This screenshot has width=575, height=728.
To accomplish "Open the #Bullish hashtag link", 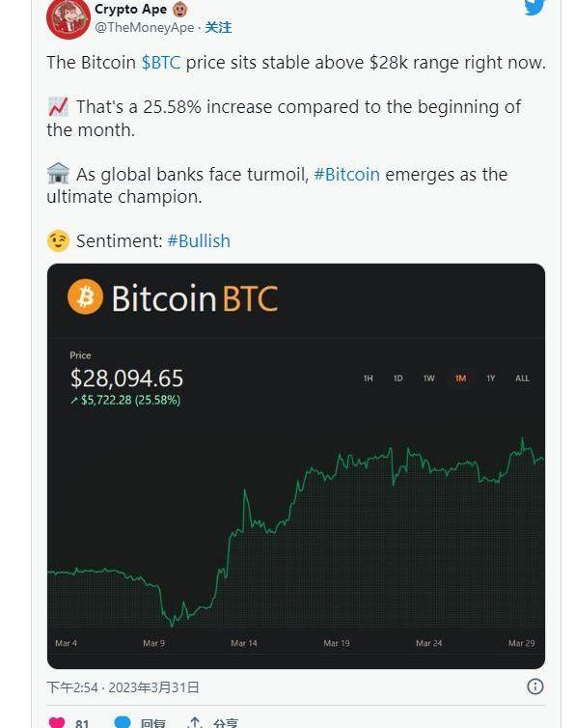I will pos(199,241).
